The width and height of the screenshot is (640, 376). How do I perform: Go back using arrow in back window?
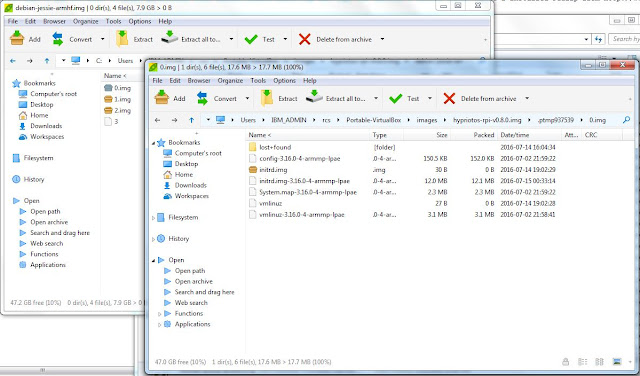point(13,61)
